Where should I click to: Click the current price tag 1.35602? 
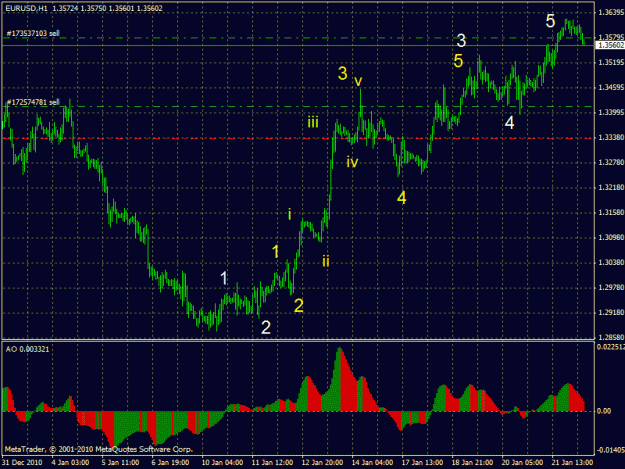pyautogui.click(x=610, y=45)
